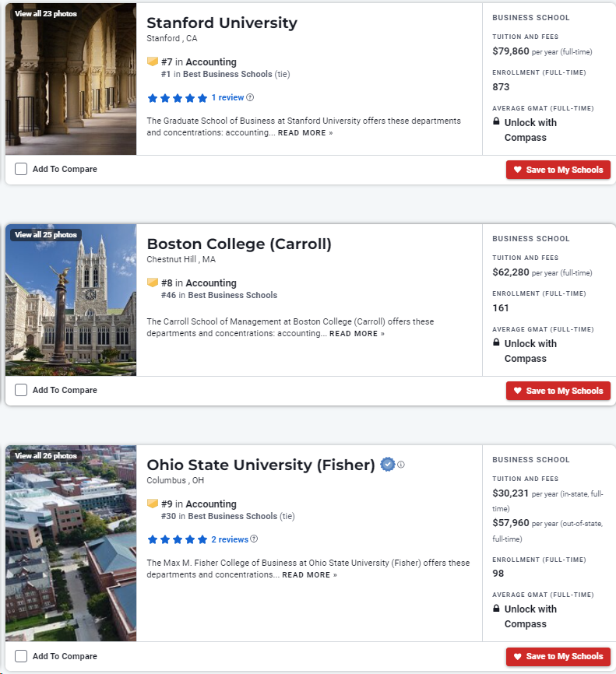Click the help icon beside Ohio State's 2 reviews
Viewport: 616px width, 674px height.
tap(254, 539)
